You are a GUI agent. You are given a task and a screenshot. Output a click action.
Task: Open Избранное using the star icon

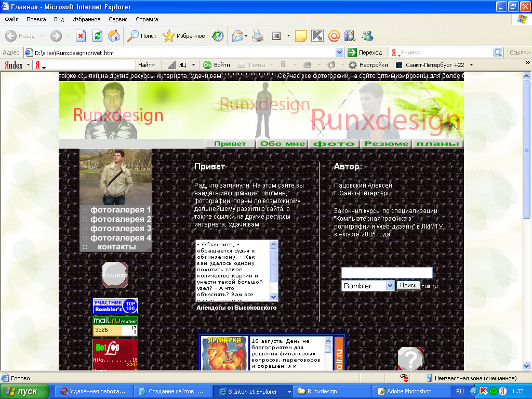pos(168,36)
